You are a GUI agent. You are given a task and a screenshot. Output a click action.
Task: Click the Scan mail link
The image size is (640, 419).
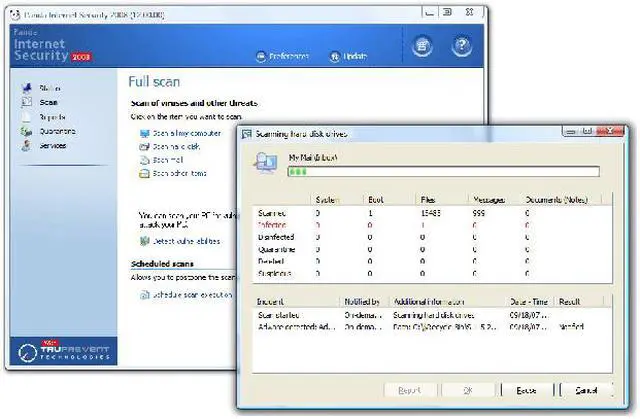click(166, 159)
